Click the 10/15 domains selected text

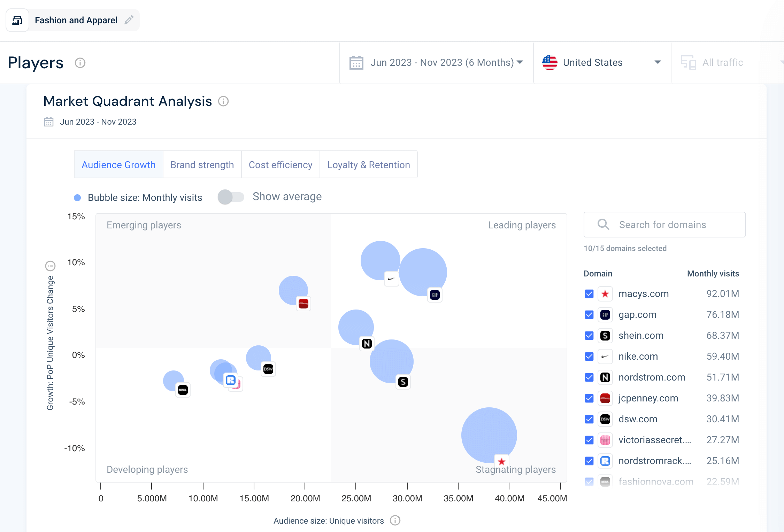[x=625, y=249]
